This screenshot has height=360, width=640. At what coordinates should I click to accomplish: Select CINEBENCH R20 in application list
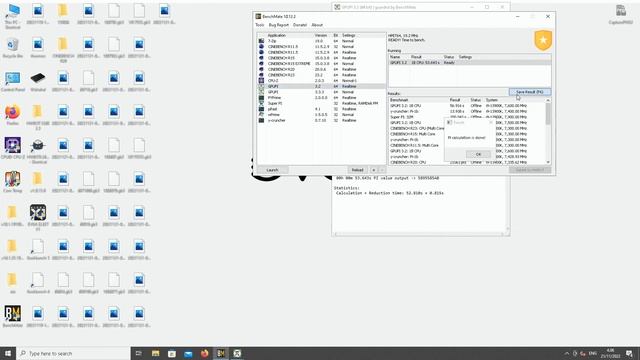321,69
